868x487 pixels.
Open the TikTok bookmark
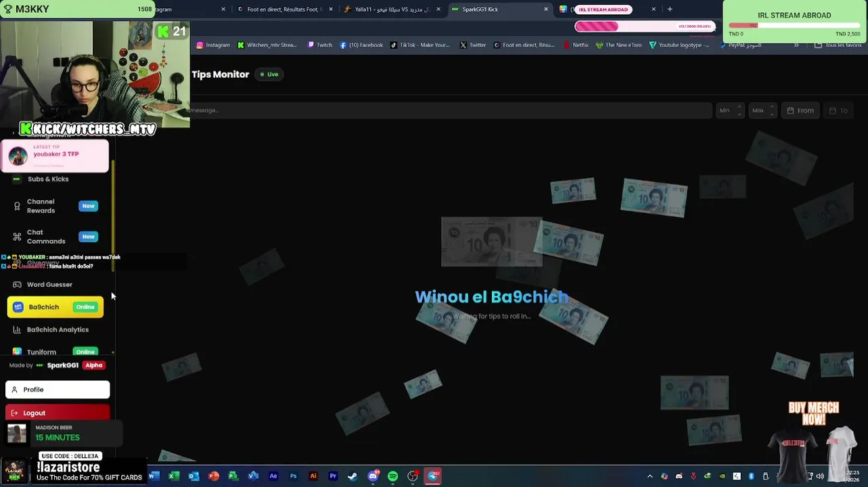419,45
